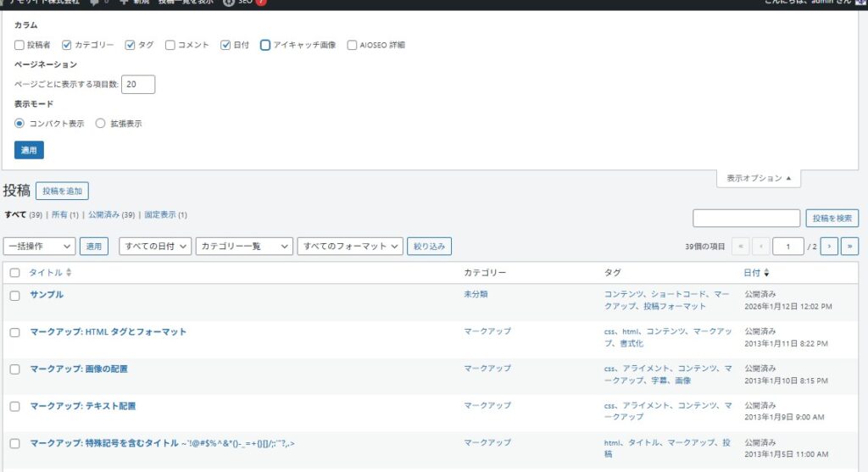Image resolution: width=868 pixels, height=472 pixels.
Task: Click the admin avatar in the top-right corner
Action: 862,3
